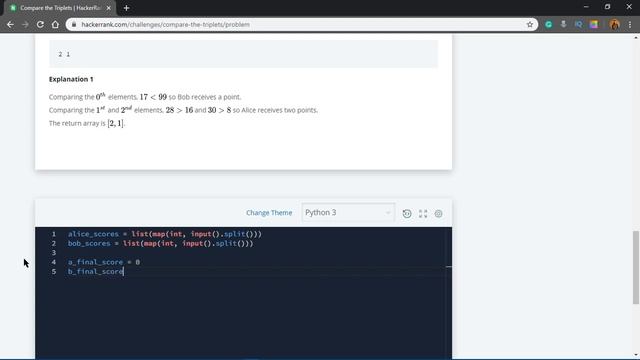This screenshot has height=360, width=640.
Task: Click the sample output "2 1"
Action: pos(64,54)
